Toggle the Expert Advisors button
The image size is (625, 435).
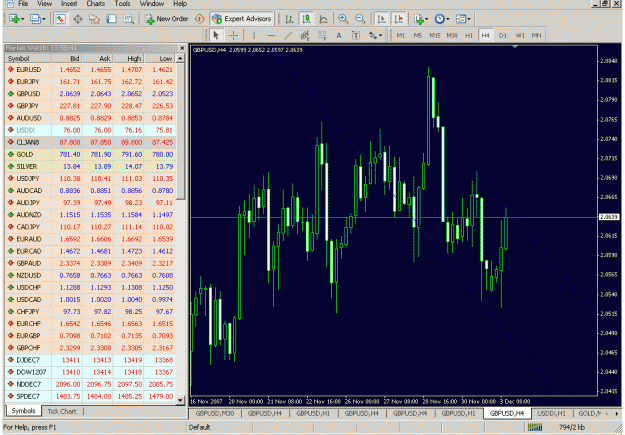pos(242,19)
